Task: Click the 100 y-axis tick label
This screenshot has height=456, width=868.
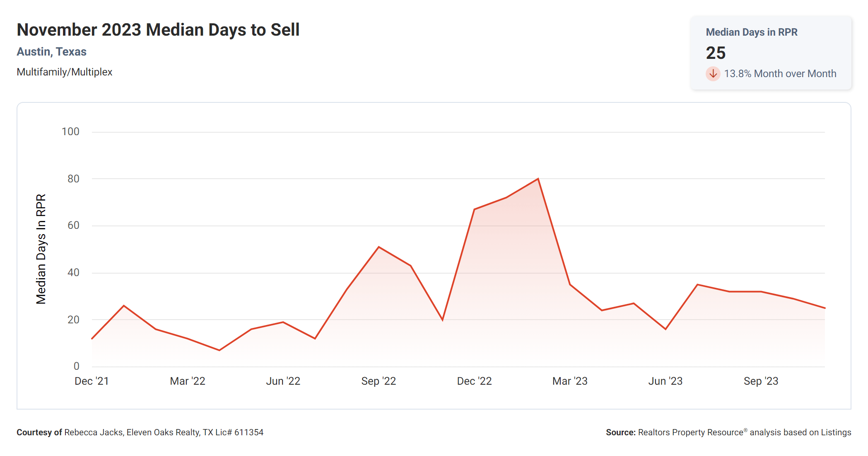Action: pos(70,132)
